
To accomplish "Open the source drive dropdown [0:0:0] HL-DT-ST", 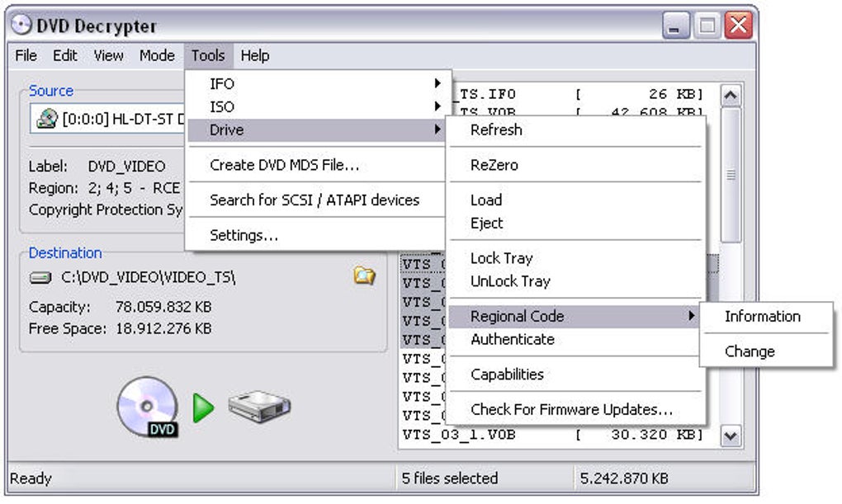I will pos(108,119).
